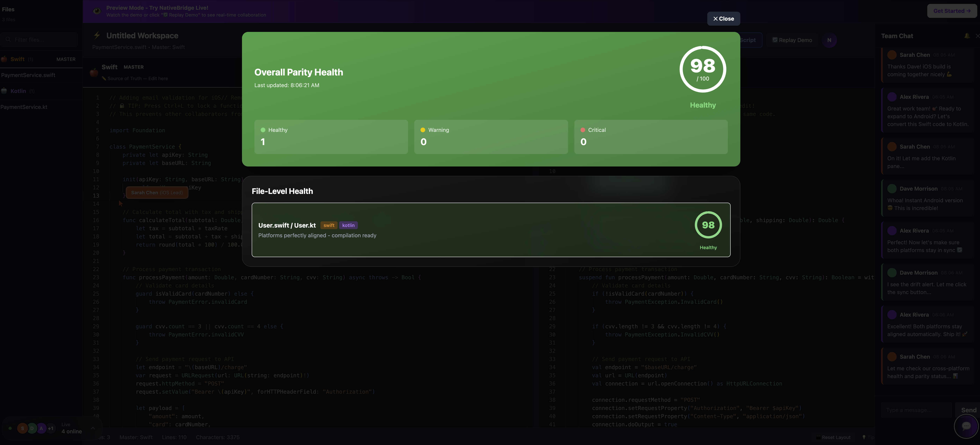Screen dimensions: 980x445
Task: Open the PaymentService.swift file
Action: (28, 75)
